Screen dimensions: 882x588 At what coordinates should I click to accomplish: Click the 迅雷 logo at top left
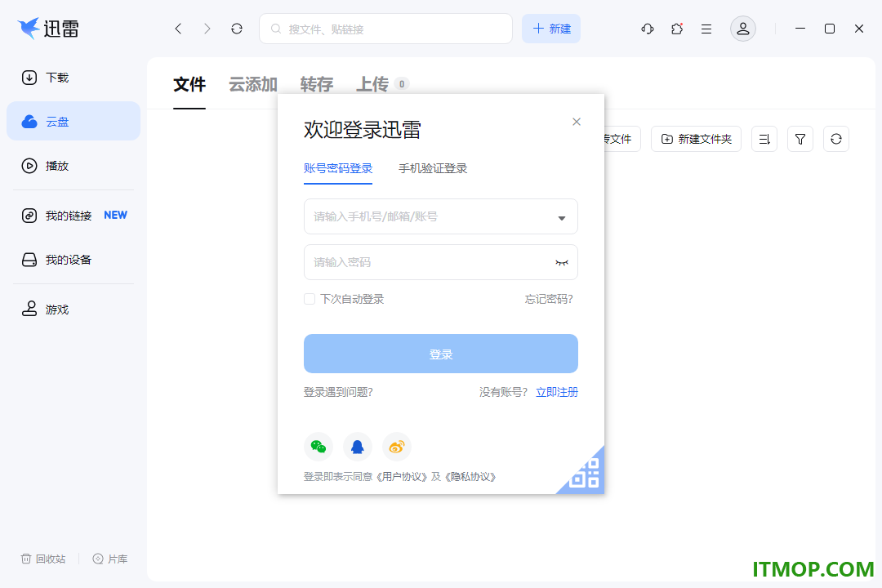coord(48,28)
